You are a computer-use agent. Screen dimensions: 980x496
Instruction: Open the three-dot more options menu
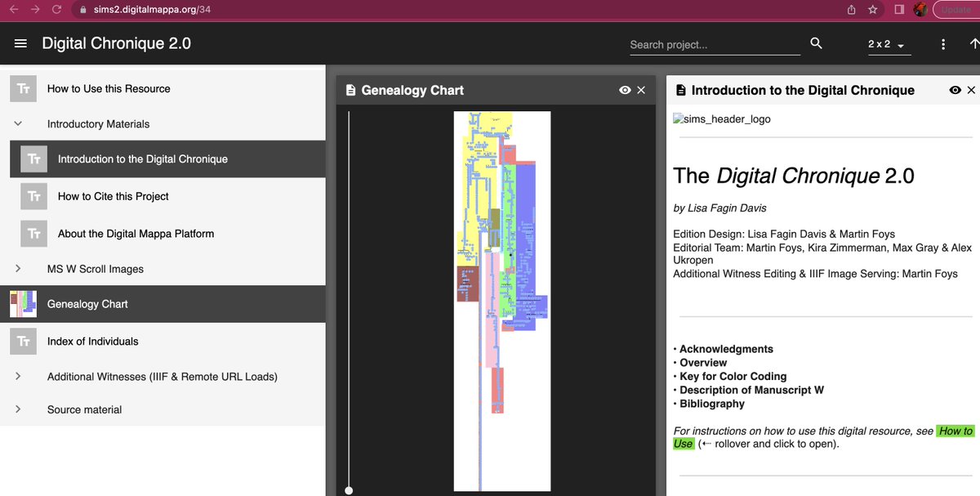(943, 44)
